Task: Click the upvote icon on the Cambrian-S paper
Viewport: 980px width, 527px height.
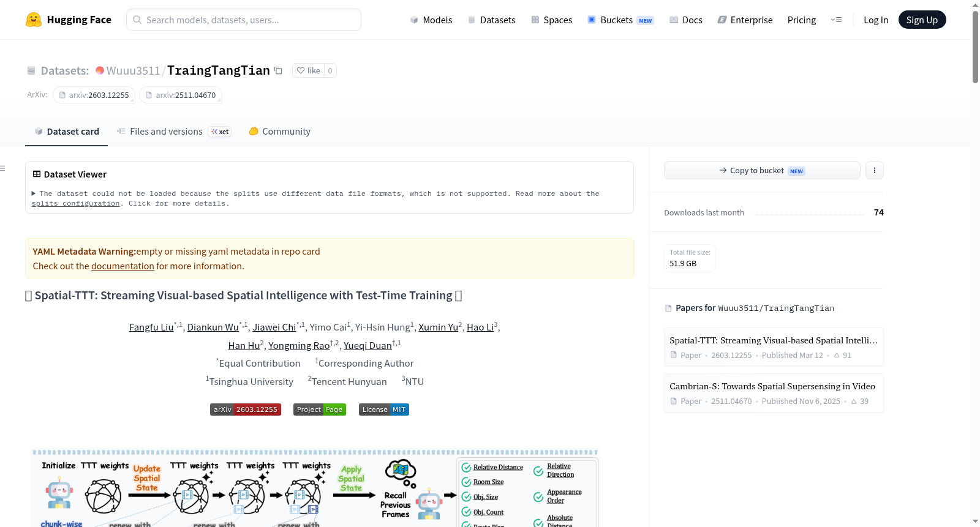Action: tap(854, 402)
